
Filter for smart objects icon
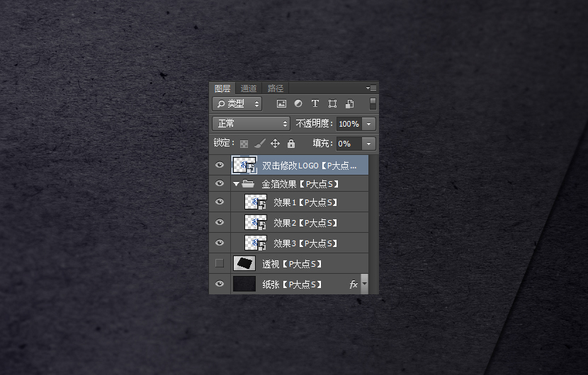pos(349,104)
